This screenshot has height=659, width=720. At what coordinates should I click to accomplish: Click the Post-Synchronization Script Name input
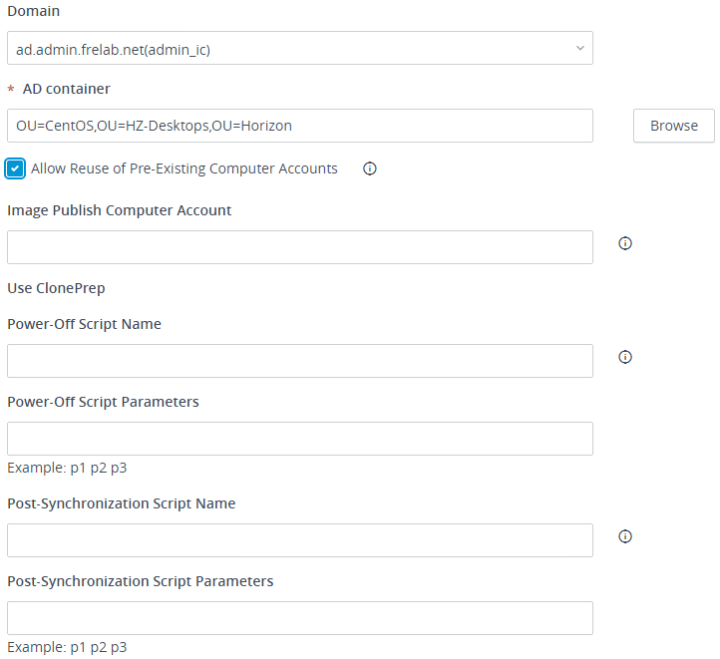click(299, 540)
